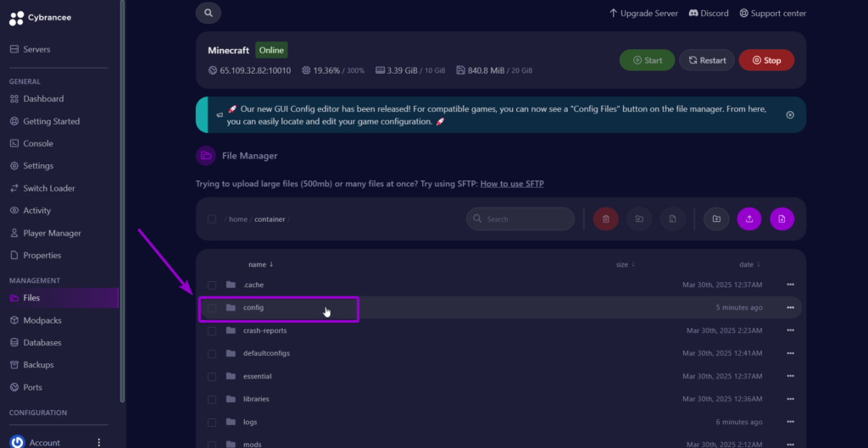Open the options menu for crash-reports row

point(790,331)
